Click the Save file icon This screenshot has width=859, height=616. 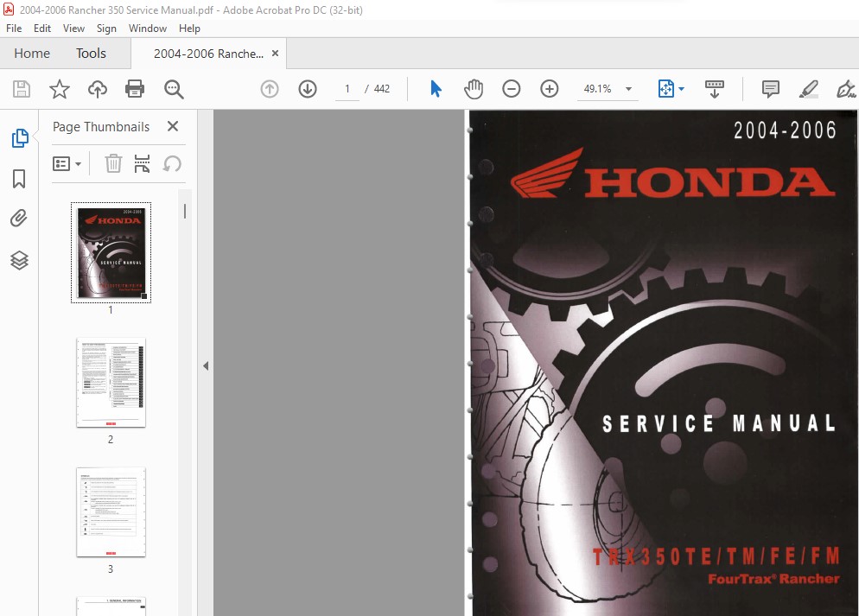[22, 89]
